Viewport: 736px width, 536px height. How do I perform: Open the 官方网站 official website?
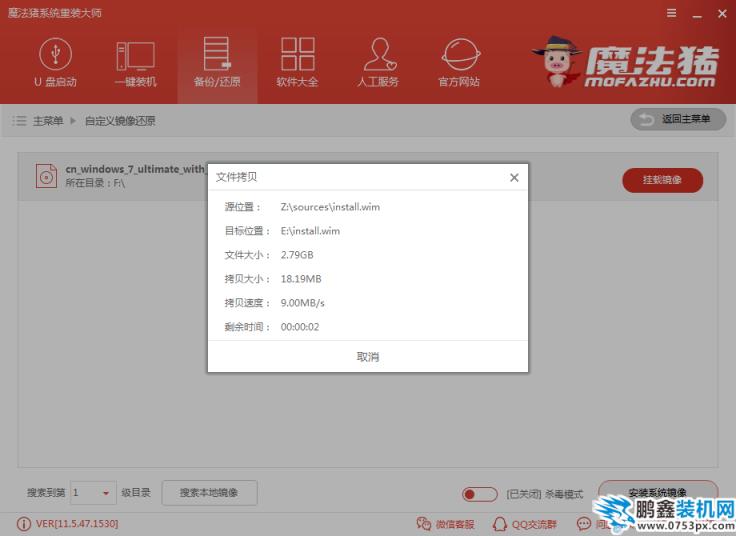coord(460,62)
